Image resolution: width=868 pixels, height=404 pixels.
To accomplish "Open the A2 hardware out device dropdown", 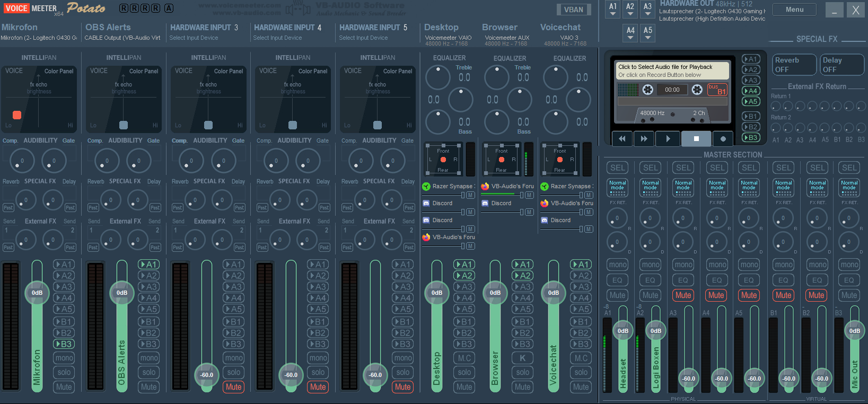I will click(x=630, y=9).
